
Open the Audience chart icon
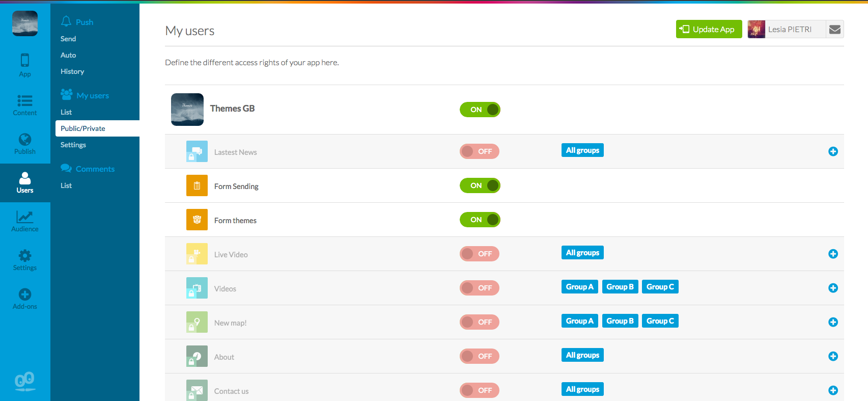click(x=25, y=221)
